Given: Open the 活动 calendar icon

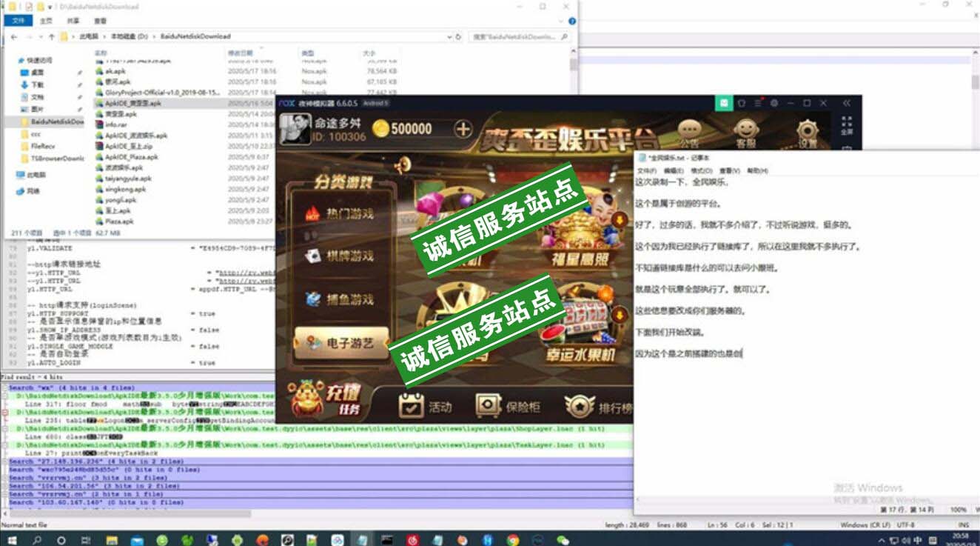Looking at the screenshot, I should click(x=411, y=405).
